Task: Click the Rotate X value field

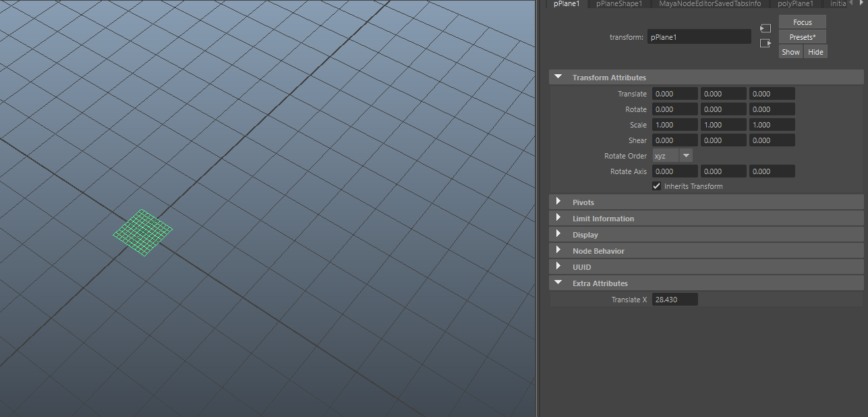Action: (675, 109)
